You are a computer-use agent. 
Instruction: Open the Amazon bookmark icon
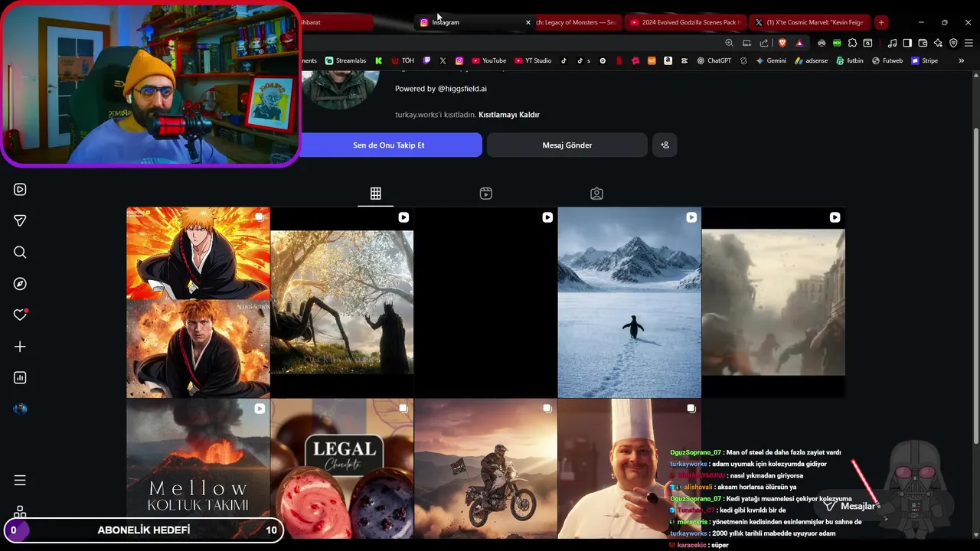pyautogui.click(x=668, y=60)
